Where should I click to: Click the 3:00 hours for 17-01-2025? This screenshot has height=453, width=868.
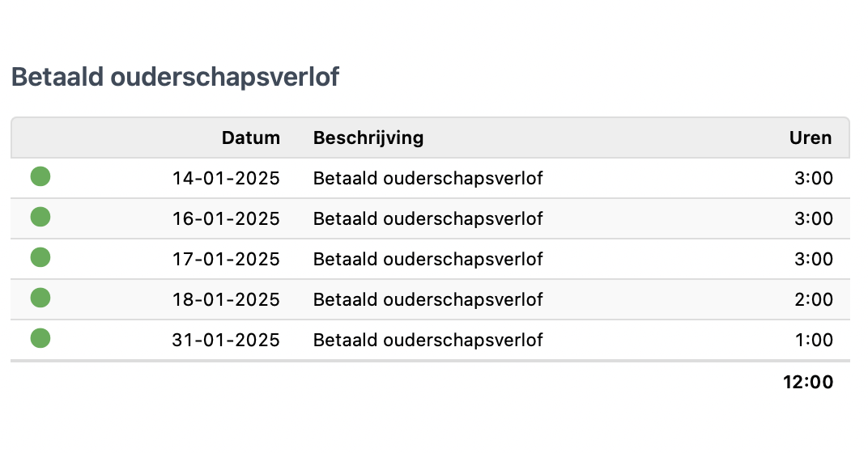pyautogui.click(x=813, y=259)
